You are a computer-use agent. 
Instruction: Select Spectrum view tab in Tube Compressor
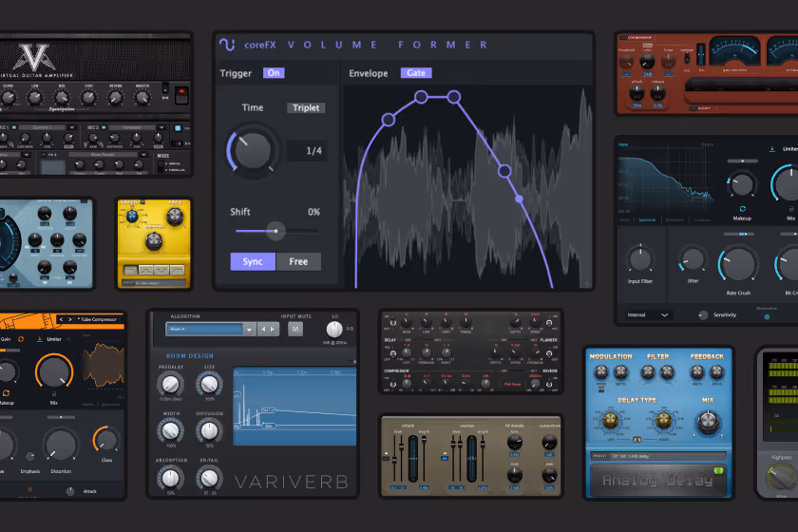pyautogui.click(x=110, y=404)
